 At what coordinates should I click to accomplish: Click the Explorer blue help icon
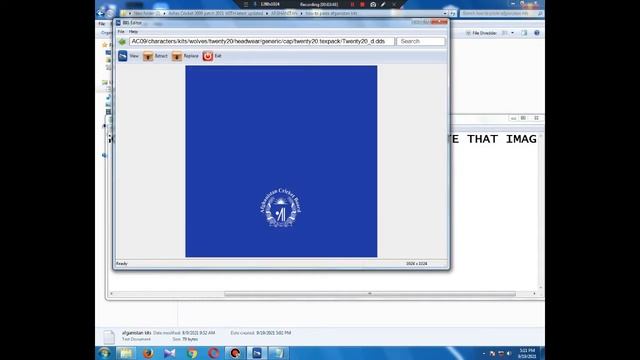(x=537, y=33)
